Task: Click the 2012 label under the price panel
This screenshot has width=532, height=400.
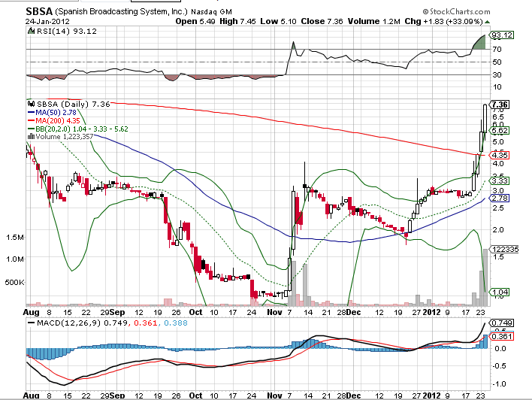Action: pos(431,312)
